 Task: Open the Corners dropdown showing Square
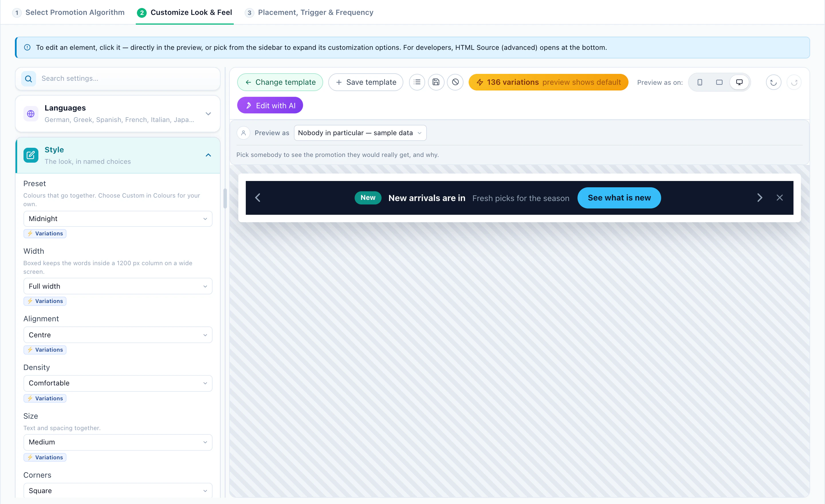click(x=118, y=491)
